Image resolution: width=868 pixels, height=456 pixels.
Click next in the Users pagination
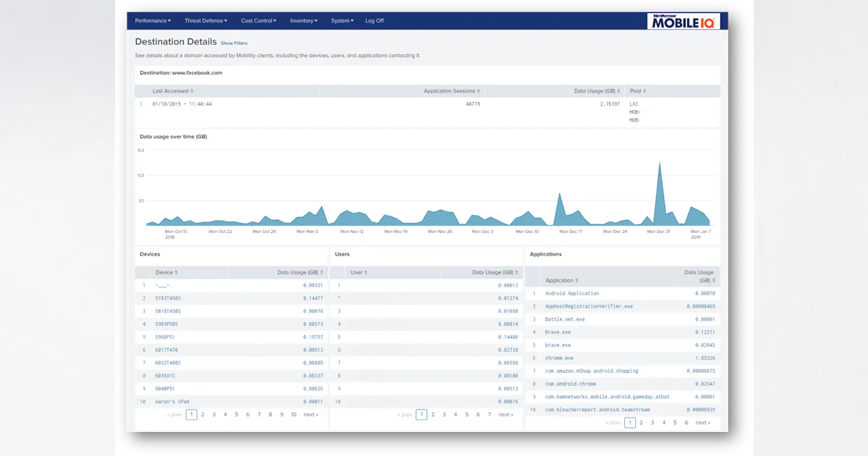coord(503,414)
